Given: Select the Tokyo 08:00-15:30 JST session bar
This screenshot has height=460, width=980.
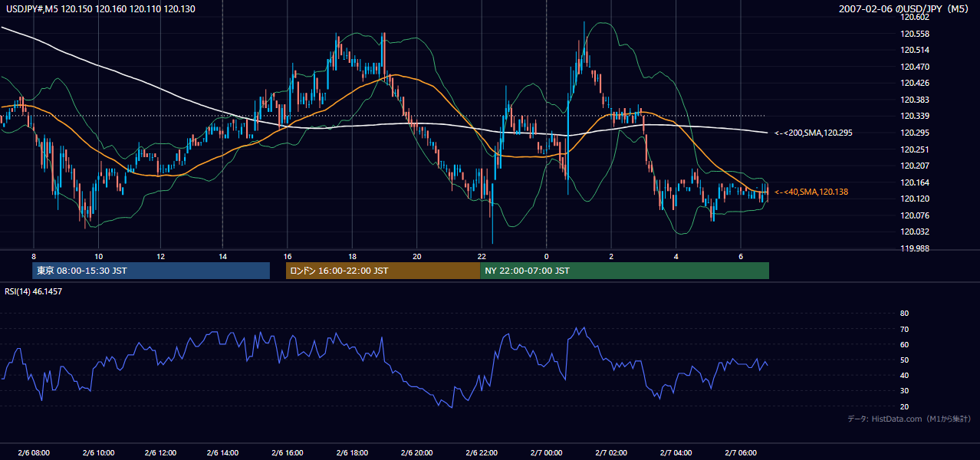Looking at the screenshot, I should [x=151, y=271].
